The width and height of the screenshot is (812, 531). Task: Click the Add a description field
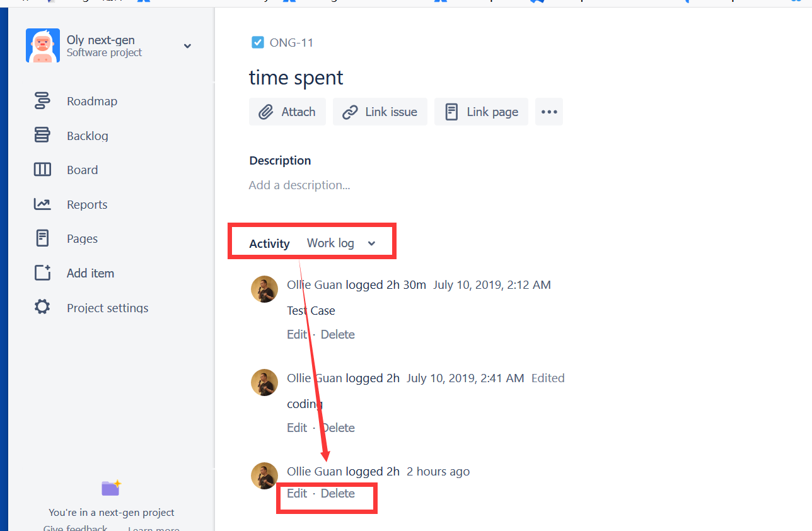point(299,185)
